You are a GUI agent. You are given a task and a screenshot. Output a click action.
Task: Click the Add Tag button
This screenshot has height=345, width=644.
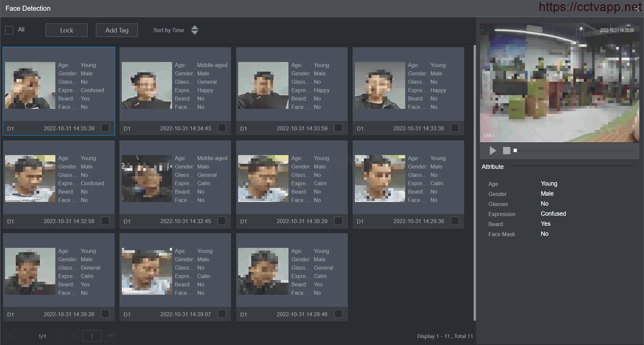tap(117, 30)
